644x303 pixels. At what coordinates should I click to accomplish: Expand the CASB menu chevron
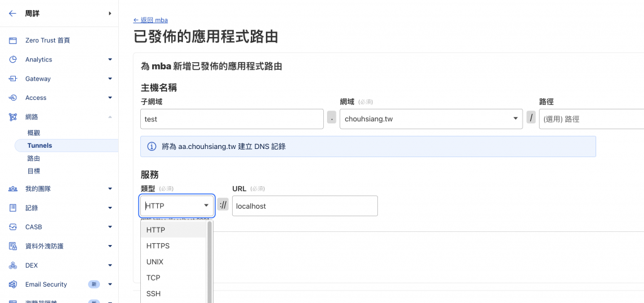click(110, 227)
